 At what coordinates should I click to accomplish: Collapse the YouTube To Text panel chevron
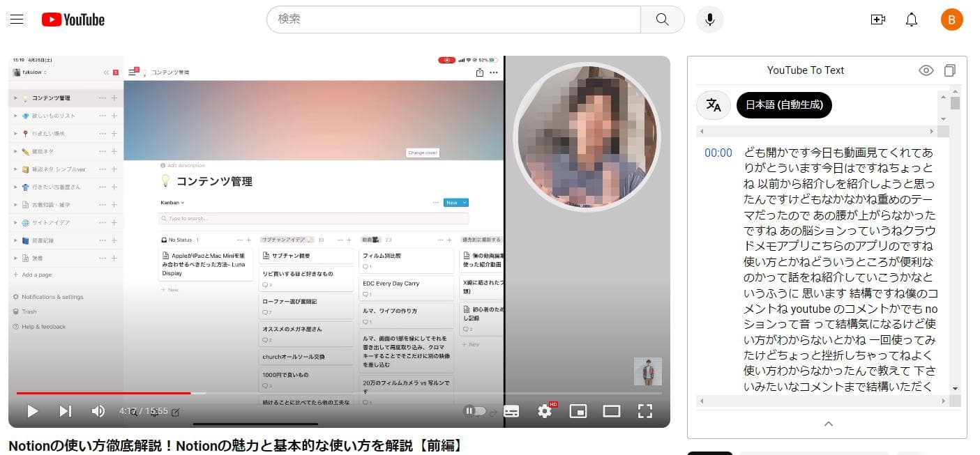[x=828, y=424]
